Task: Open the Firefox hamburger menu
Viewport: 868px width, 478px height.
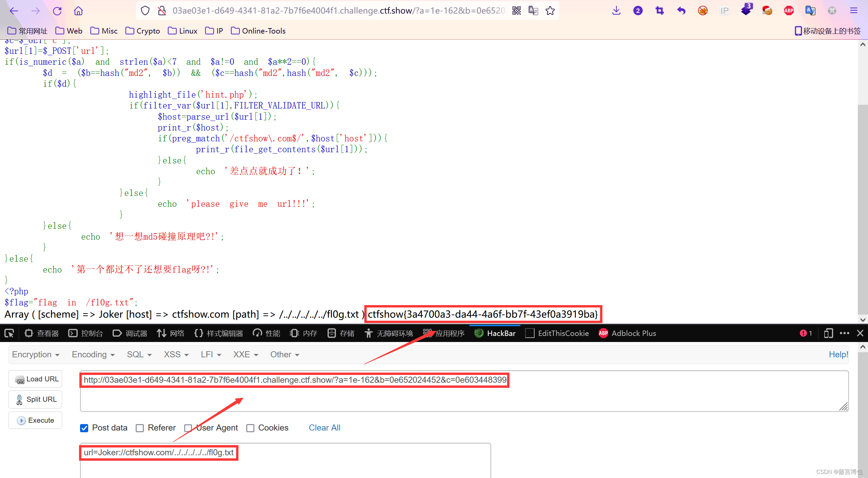Action: pyautogui.click(x=854, y=11)
